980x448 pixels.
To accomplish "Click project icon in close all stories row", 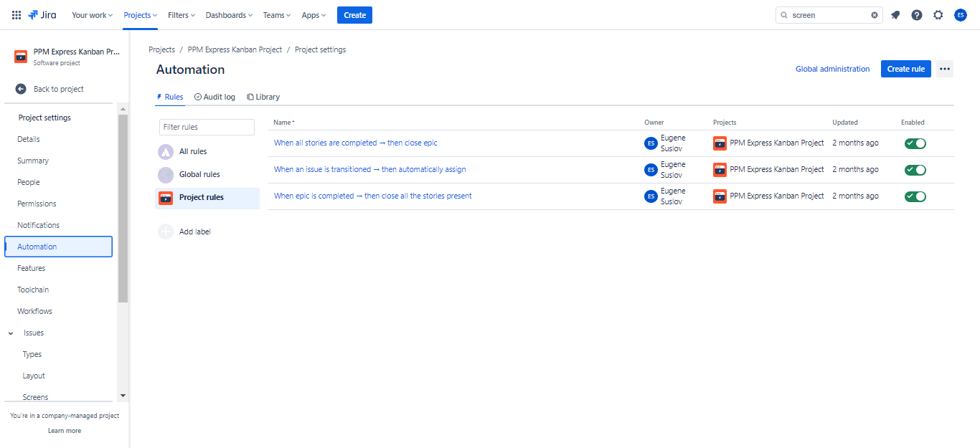I will [720, 196].
